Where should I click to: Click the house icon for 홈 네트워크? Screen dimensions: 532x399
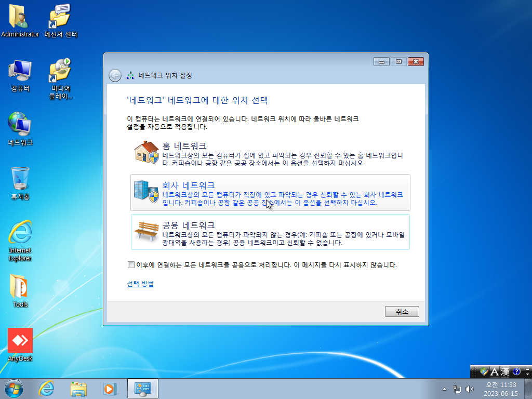(x=147, y=152)
